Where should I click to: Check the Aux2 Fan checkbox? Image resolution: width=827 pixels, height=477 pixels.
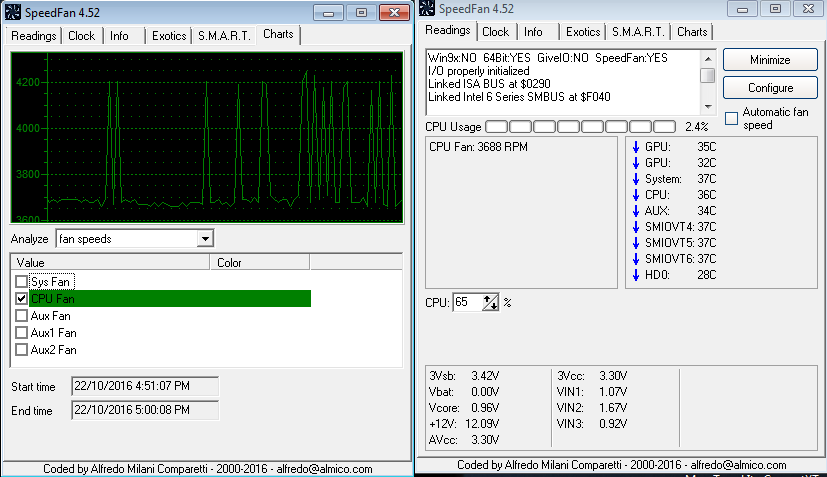(x=22, y=350)
